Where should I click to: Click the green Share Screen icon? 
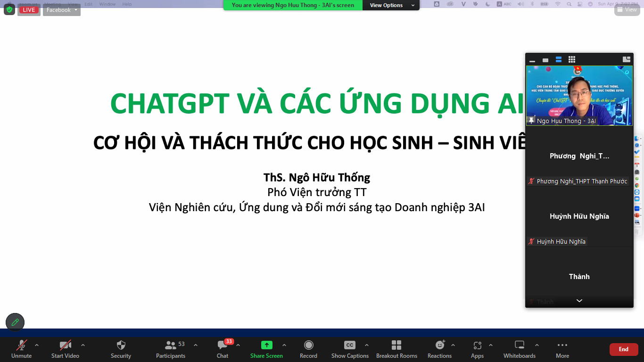coord(266,345)
